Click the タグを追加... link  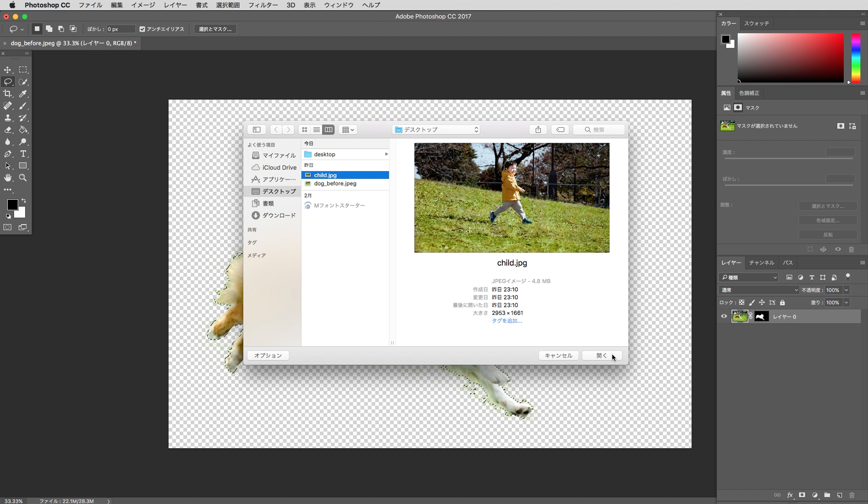[507, 321]
